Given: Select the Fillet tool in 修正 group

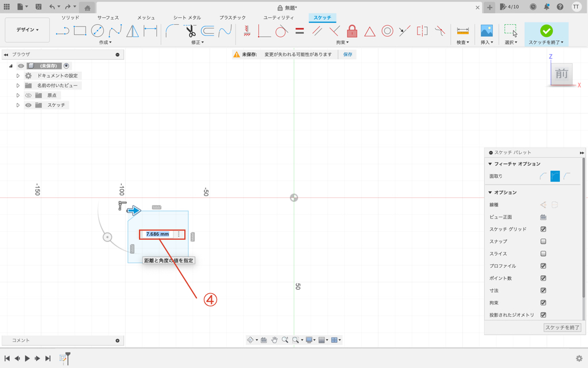Looking at the screenshot, I should (172, 31).
